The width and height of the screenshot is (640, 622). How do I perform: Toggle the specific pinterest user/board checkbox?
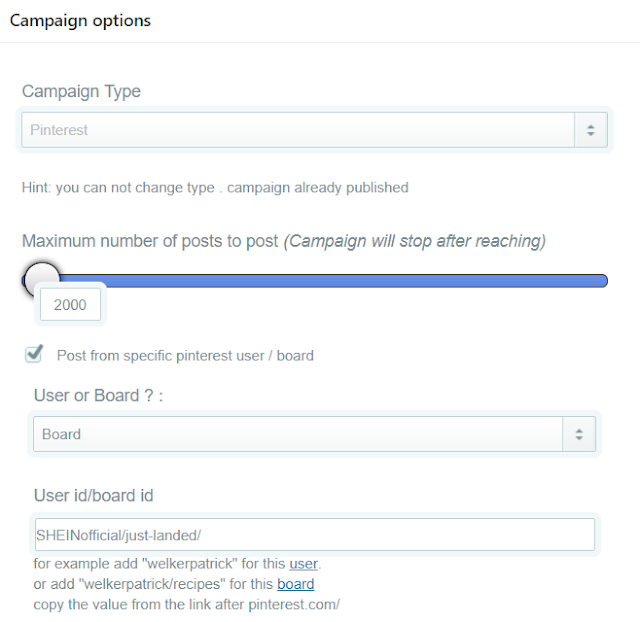pyautogui.click(x=35, y=354)
